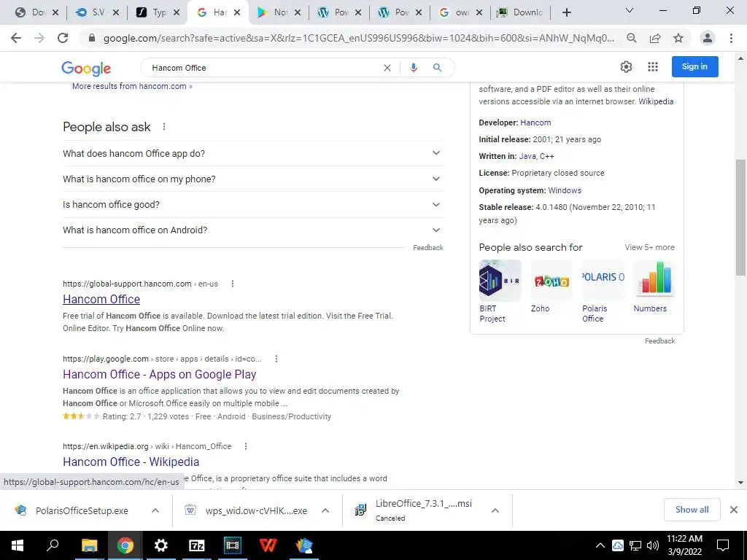Screen dimensions: 747x560
Task: Open a new Chrome tab
Action: (566, 12)
